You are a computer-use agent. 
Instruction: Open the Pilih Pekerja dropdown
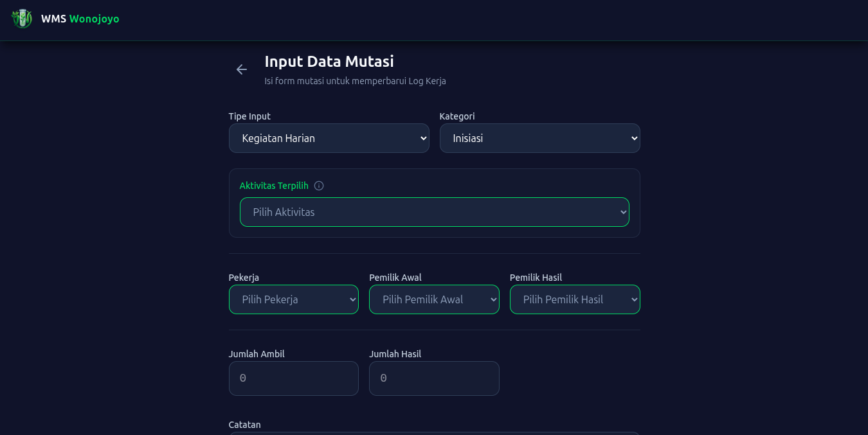tap(293, 299)
